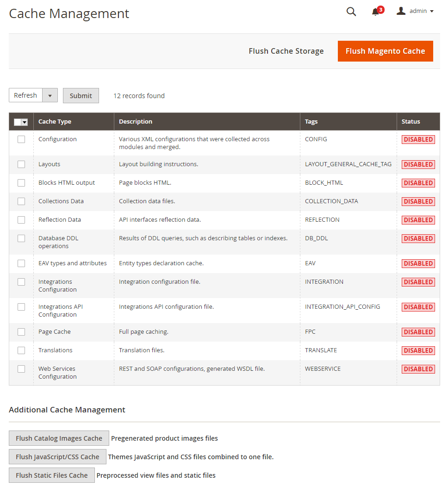Open the notifications bell icon
448x493 pixels.
375,12
